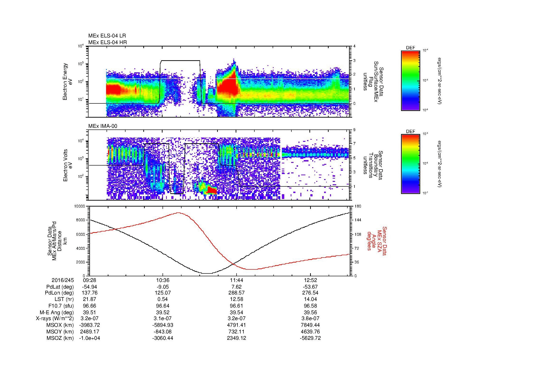Click the peak of the red SZA curve
The height and width of the screenshot is (392, 555).
178,213
